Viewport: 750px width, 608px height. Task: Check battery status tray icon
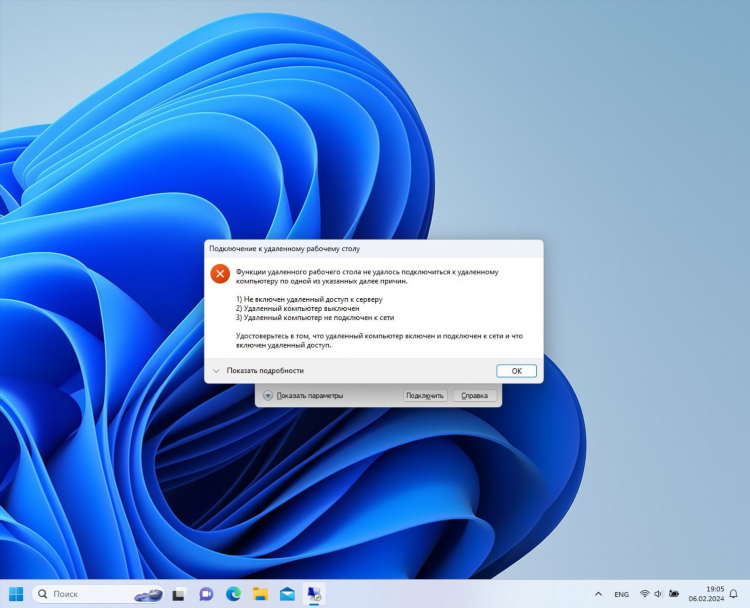(674, 594)
